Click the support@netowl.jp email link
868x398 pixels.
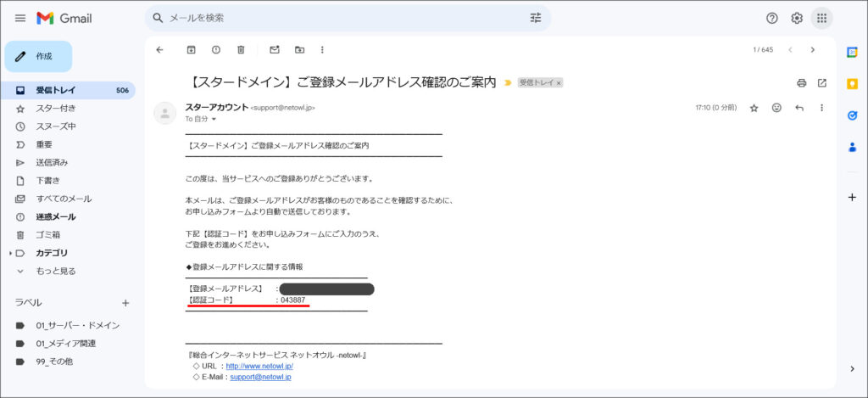tap(261, 377)
